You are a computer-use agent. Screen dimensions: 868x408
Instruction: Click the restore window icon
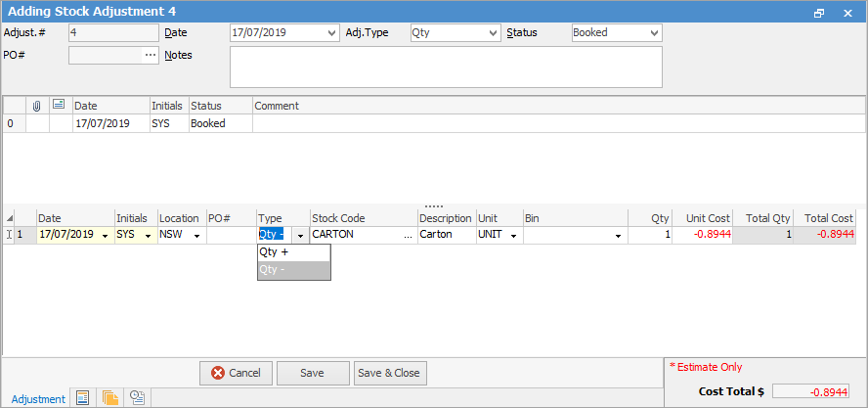pos(820,14)
